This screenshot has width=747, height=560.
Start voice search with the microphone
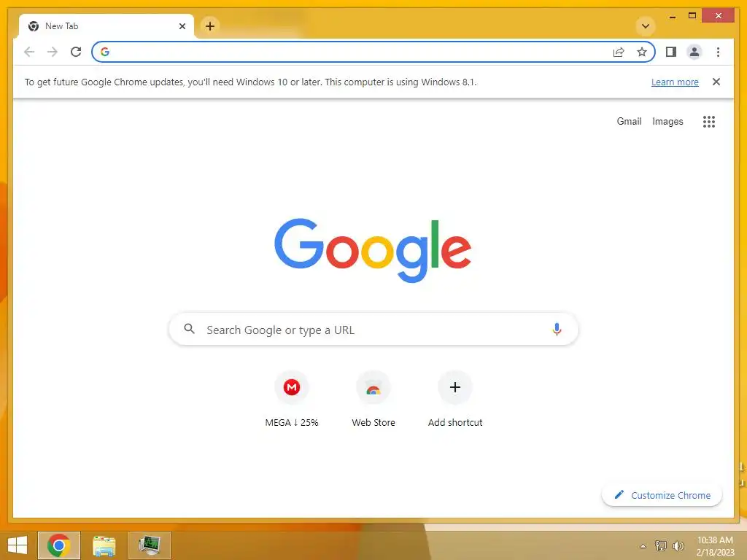(557, 329)
